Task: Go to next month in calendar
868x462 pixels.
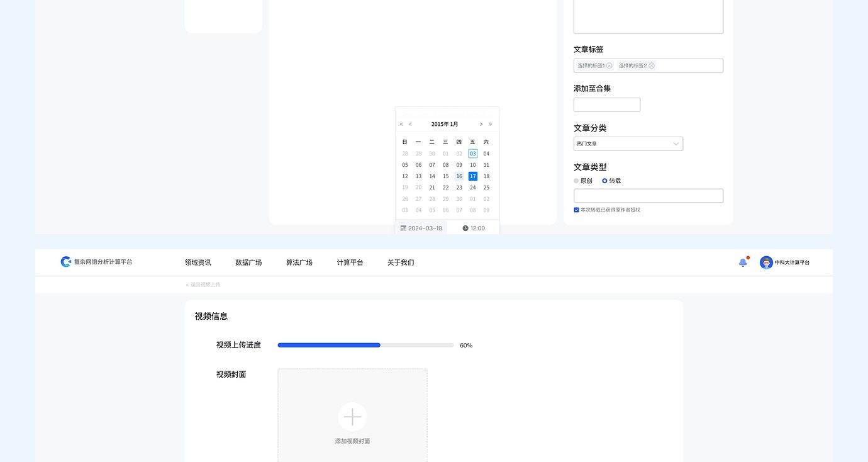Action: 481,125
